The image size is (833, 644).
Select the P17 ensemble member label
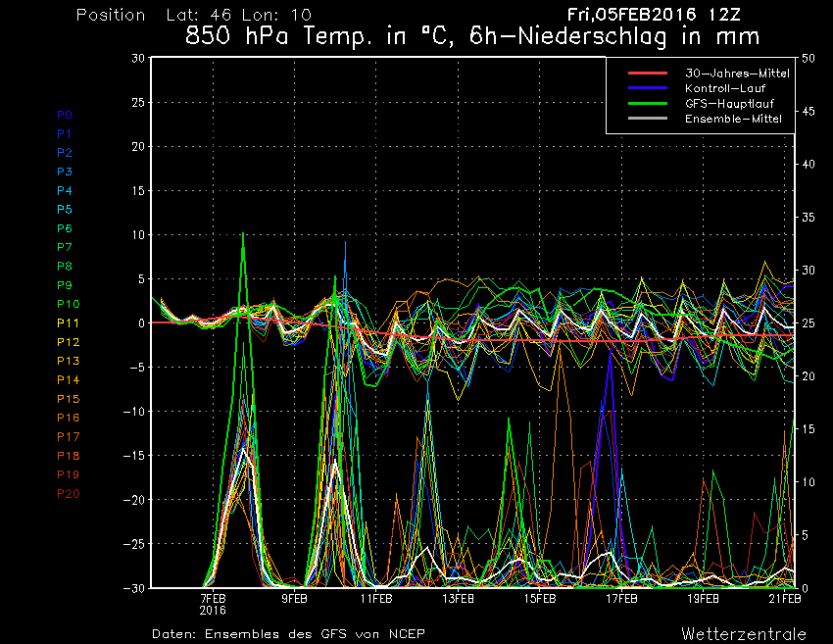(x=68, y=436)
